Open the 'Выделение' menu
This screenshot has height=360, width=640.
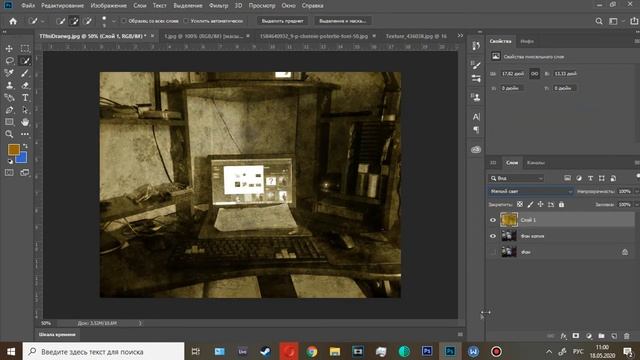pyautogui.click(x=188, y=6)
